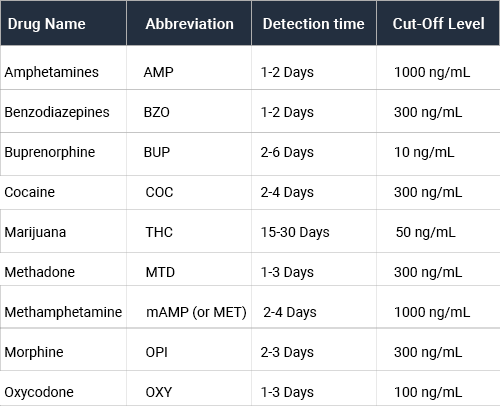500x406 pixels.
Task: Click the THC abbreviation cell
Action: (189, 231)
